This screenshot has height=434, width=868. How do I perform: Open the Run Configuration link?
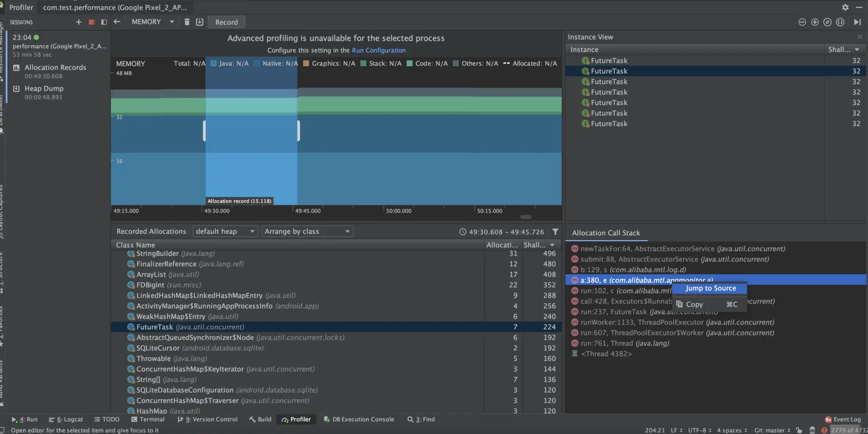coord(378,51)
